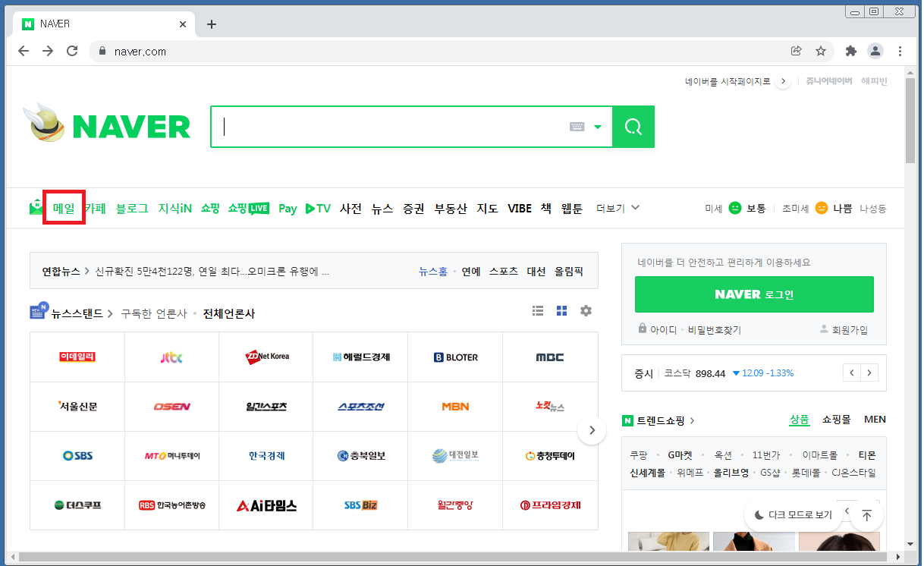Click the scroll-to-top arrow button
The width and height of the screenshot is (924, 566).
tap(867, 515)
